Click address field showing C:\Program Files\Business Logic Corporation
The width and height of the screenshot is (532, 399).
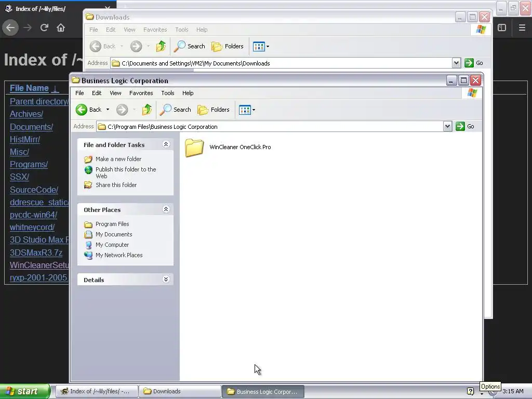click(x=270, y=127)
